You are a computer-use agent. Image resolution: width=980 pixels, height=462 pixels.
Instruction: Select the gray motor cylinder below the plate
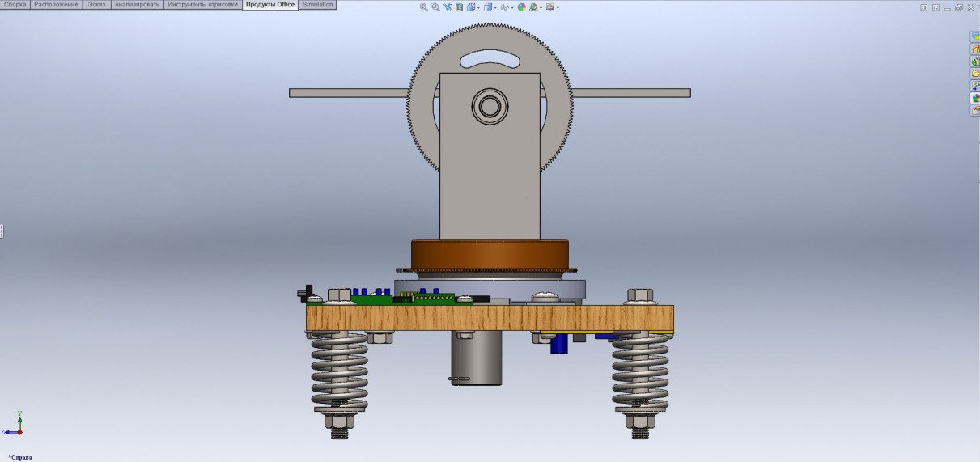(477, 358)
